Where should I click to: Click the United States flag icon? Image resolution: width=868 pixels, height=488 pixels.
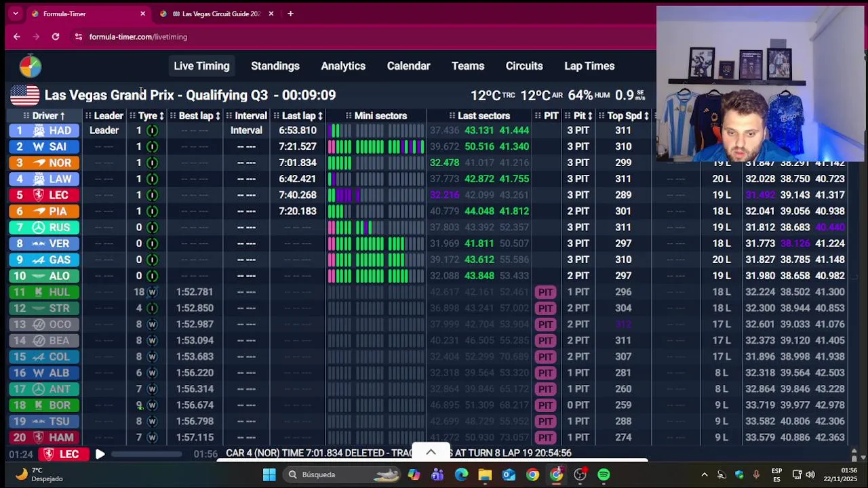24,96
